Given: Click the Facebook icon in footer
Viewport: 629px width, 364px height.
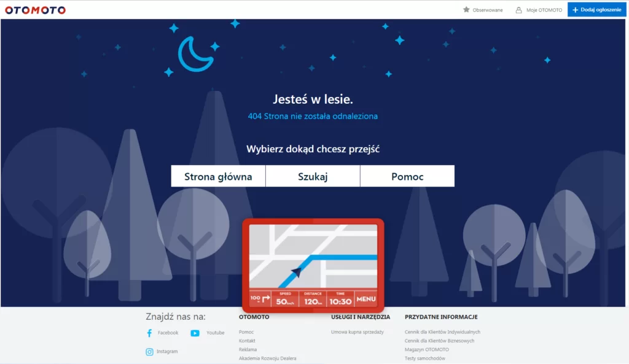Looking at the screenshot, I should pos(150,333).
